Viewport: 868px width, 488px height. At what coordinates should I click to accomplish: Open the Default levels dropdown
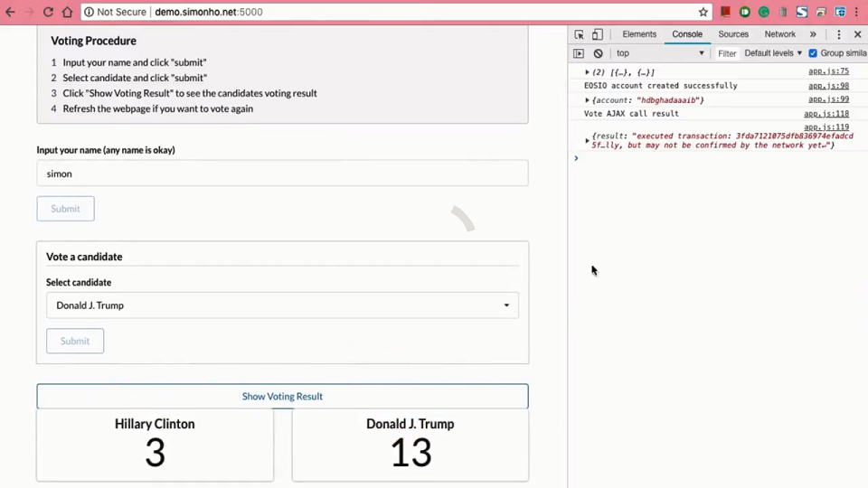pos(773,53)
